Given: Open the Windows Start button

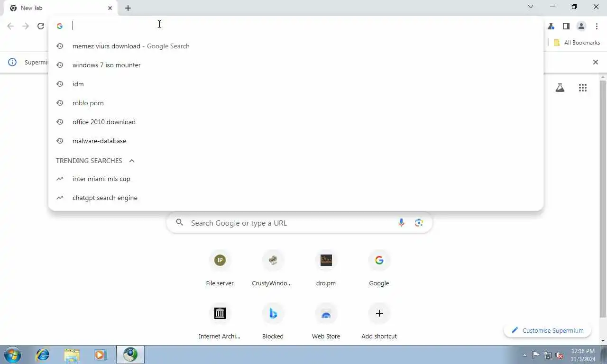Looking at the screenshot, I should 13,355.
